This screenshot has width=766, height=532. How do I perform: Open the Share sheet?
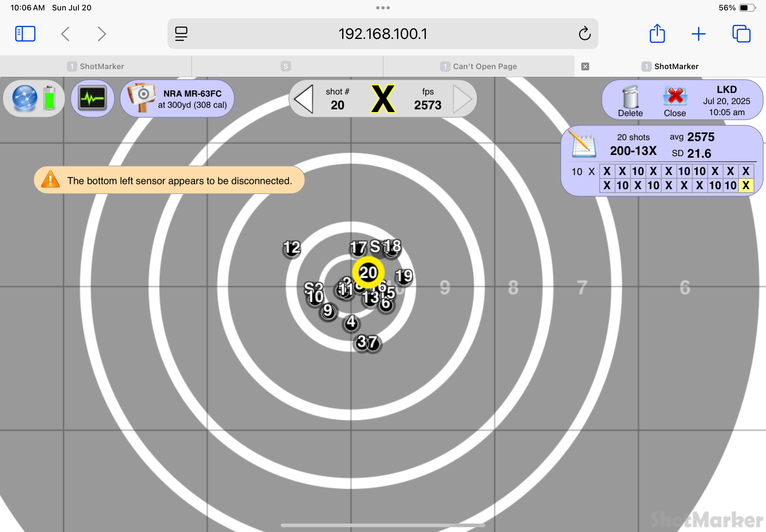pos(657,33)
